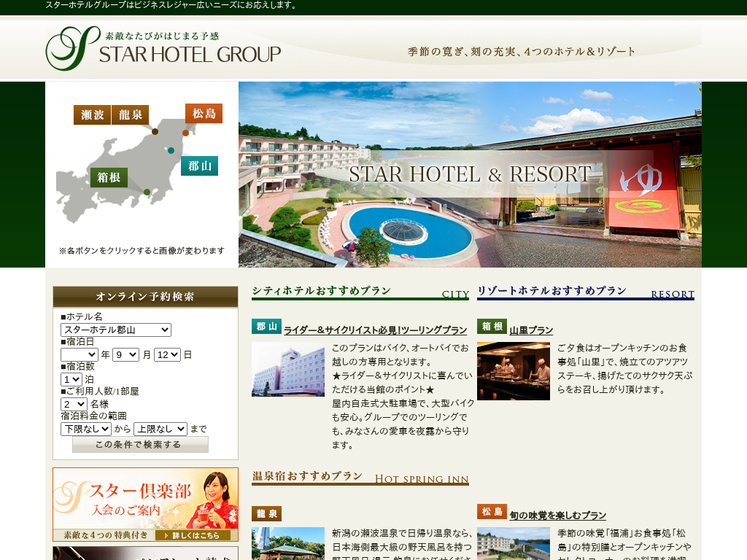Click the pink hotel building thumbnail
This screenshot has height=560, width=747.
(287, 369)
